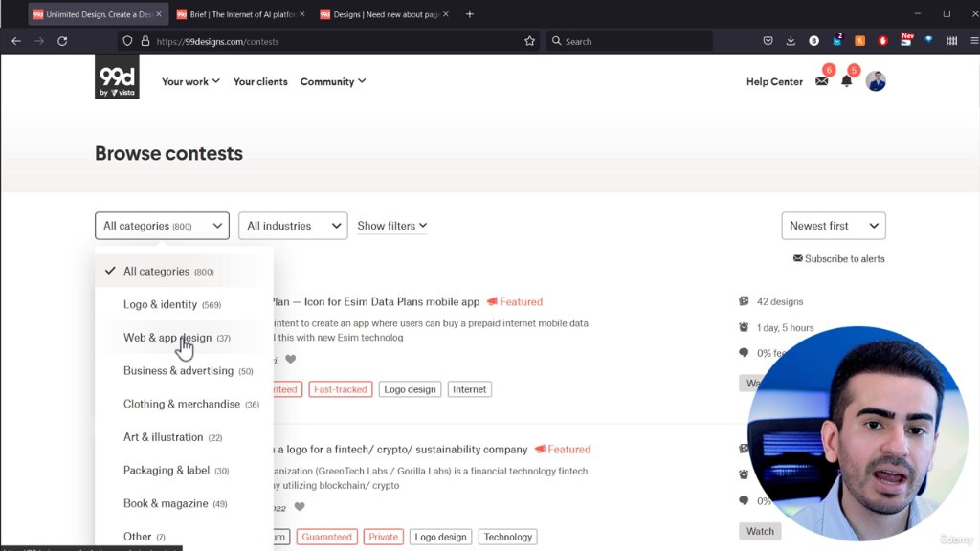Open the Newest first sort dropdown
980x551 pixels.
tap(834, 226)
